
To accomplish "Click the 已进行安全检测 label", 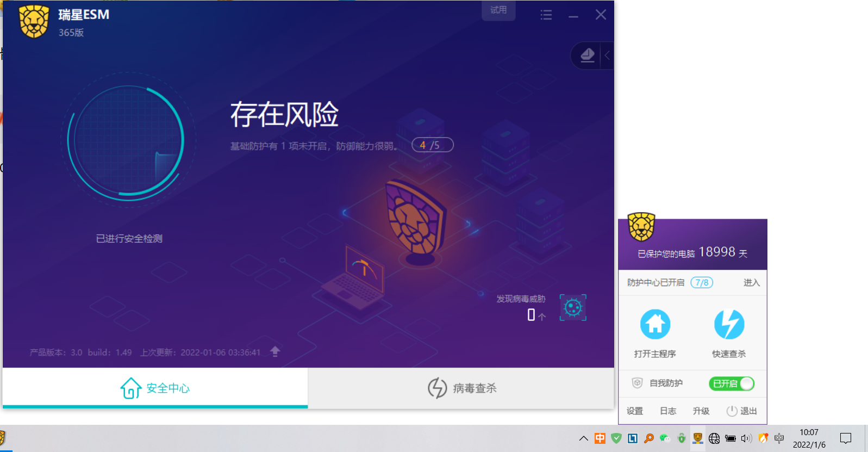I will [x=129, y=239].
